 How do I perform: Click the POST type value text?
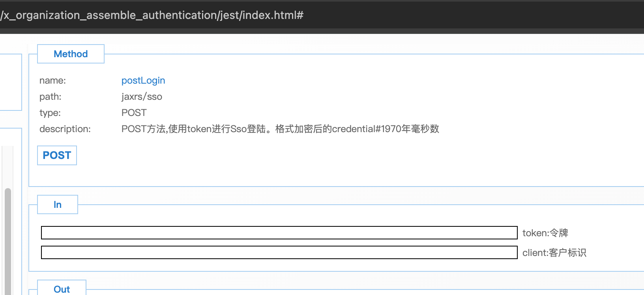(134, 113)
